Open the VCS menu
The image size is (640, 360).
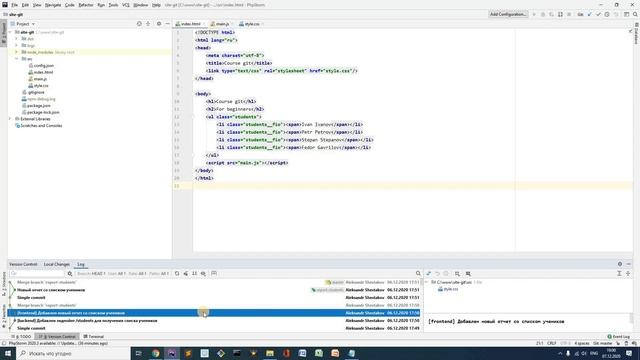pyautogui.click(x=126, y=5)
